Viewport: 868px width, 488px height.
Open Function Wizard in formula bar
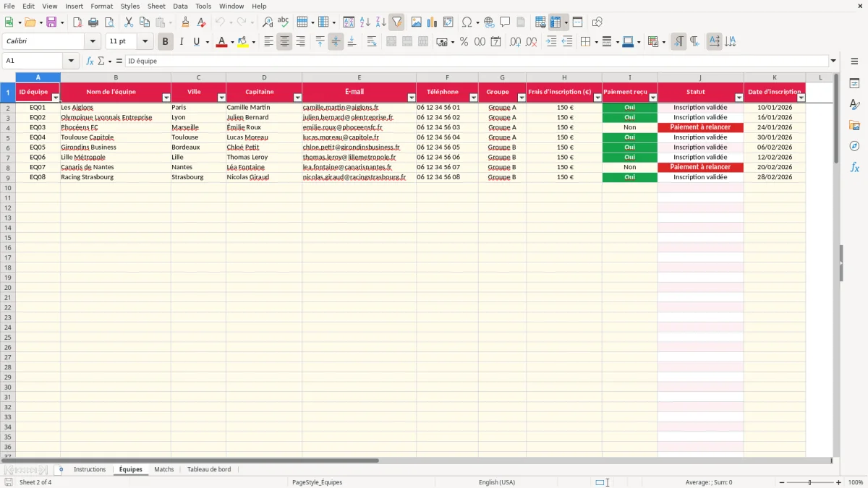coord(90,61)
